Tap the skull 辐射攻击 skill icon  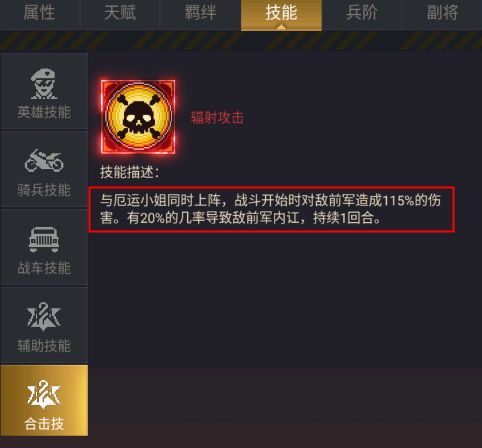[138, 117]
